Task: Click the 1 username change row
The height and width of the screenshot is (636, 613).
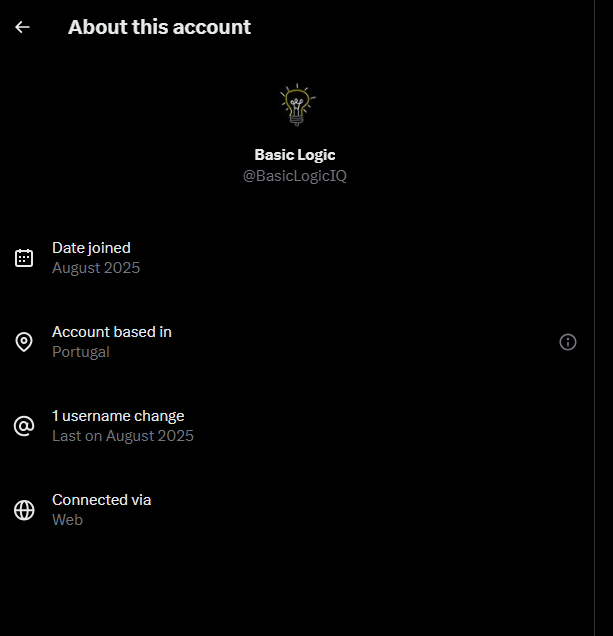Action: pos(295,426)
